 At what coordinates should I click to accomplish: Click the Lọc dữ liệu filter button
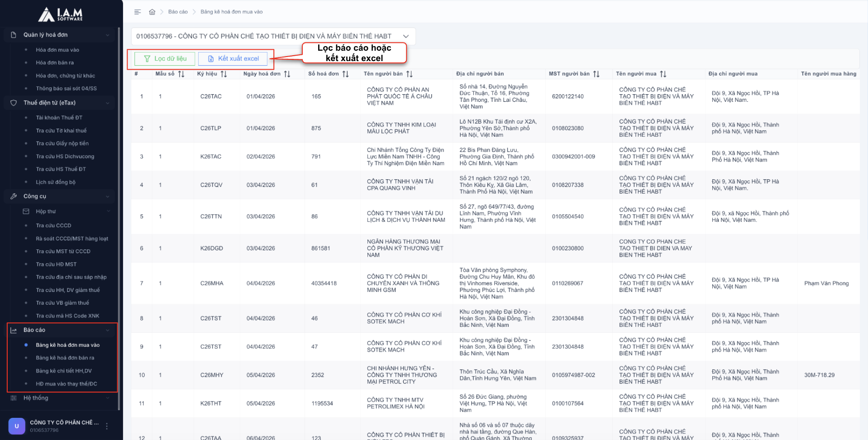click(x=165, y=58)
